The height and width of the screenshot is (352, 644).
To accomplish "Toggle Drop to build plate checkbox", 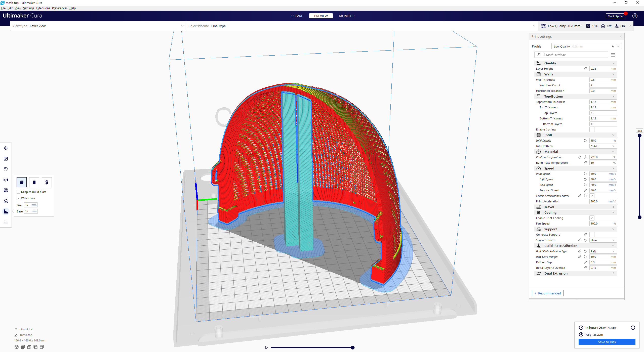I will (19, 192).
